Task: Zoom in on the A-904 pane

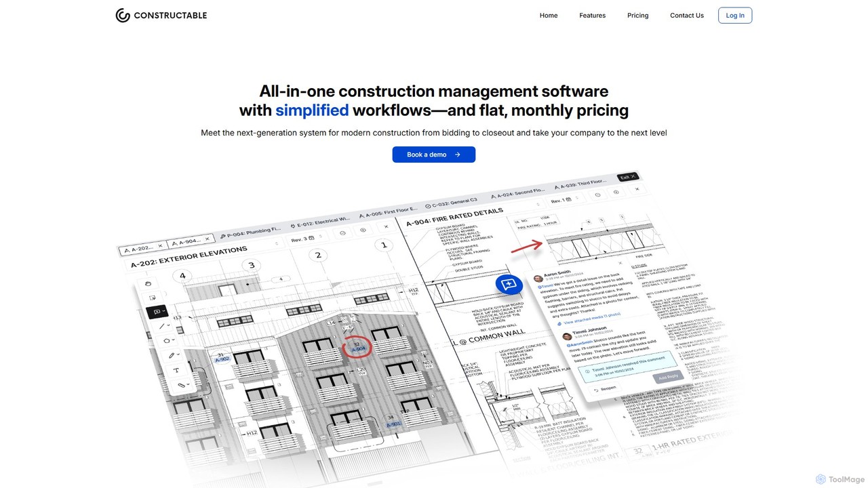Action: 616,192
